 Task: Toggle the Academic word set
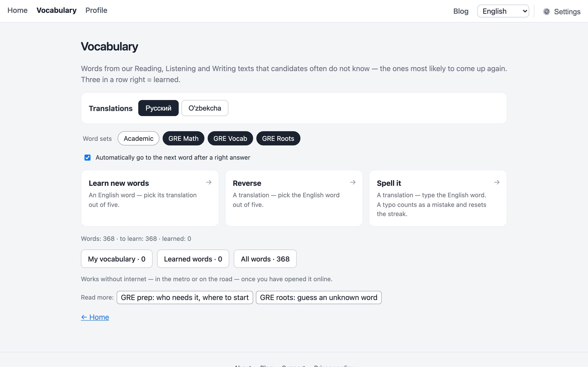point(139,138)
